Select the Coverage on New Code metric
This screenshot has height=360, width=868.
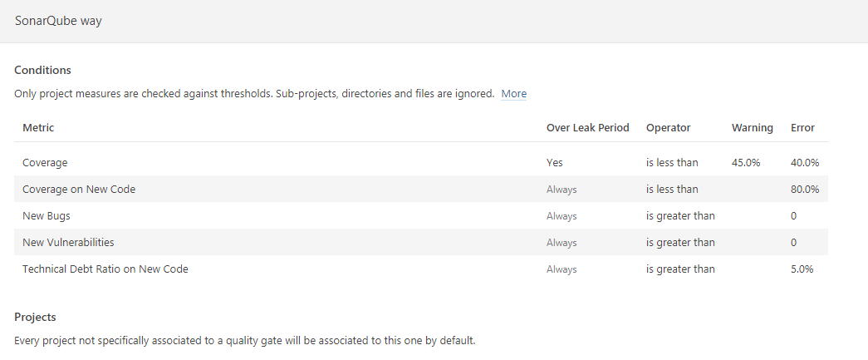coord(79,190)
